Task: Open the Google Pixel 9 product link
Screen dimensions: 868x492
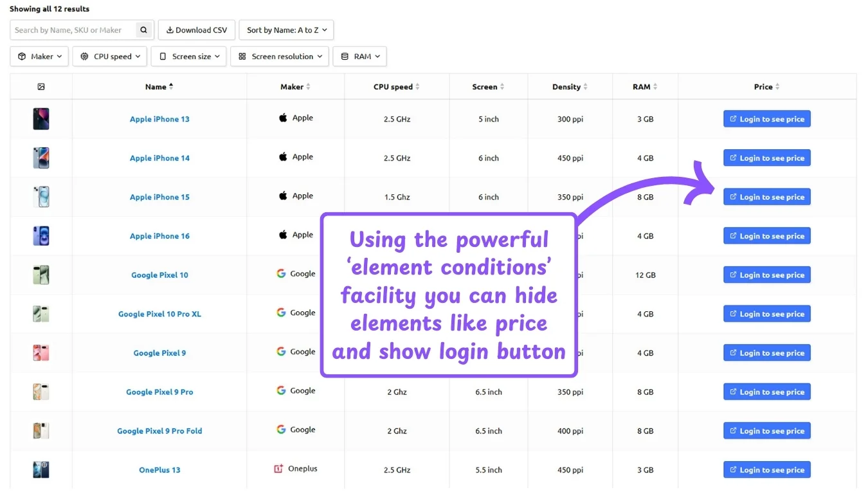Action: tap(159, 353)
